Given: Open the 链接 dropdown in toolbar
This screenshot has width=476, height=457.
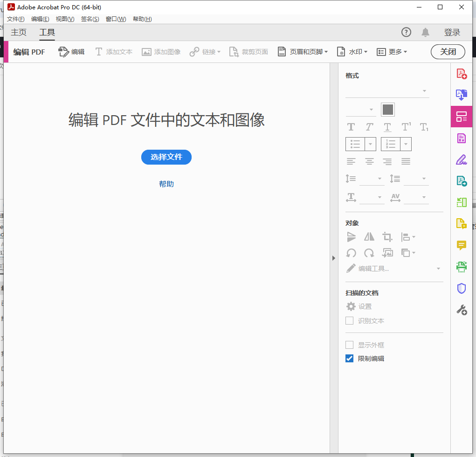Looking at the screenshot, I should click(205, 52).
